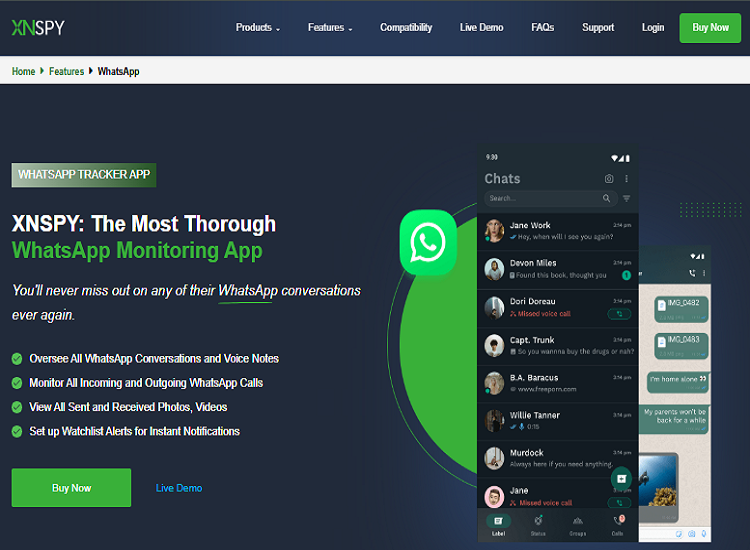Click the large green Buy Now button below the feature list
This screenshot has height=550, width=750.
tap(71, 488)
